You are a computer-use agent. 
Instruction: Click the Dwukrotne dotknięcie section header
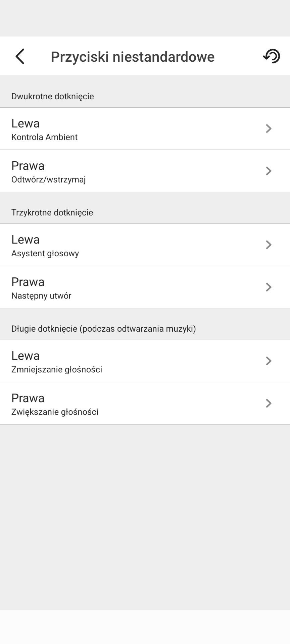53,97
